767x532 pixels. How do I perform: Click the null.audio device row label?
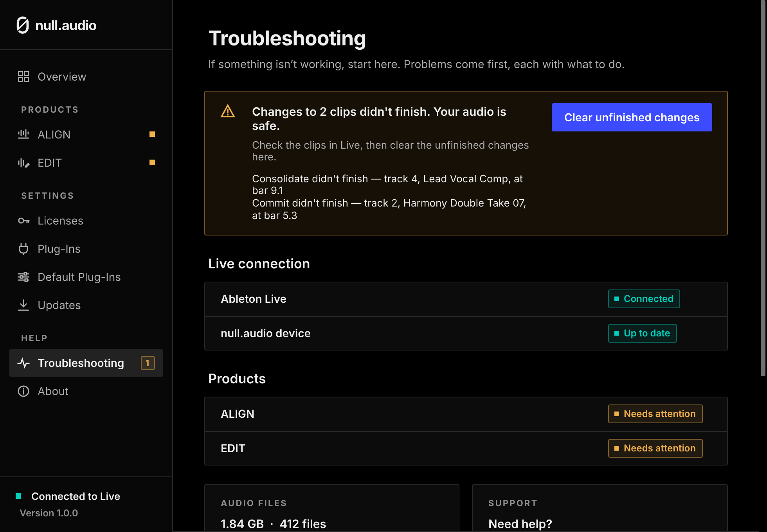266,333
